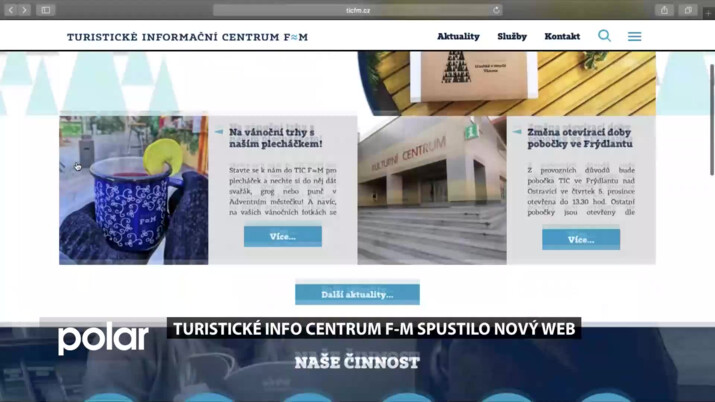Open the hamburger menu icon
The width and height of the screenshot is (715, 402).
pos(634,36)
